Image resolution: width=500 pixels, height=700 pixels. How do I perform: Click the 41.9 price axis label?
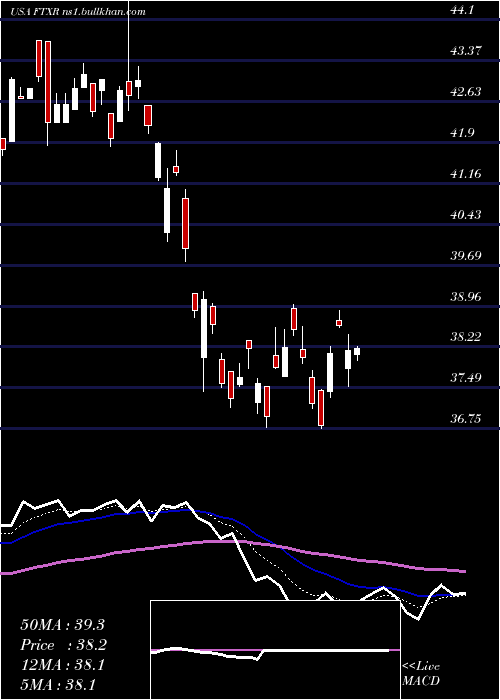(x=461, y=133)
